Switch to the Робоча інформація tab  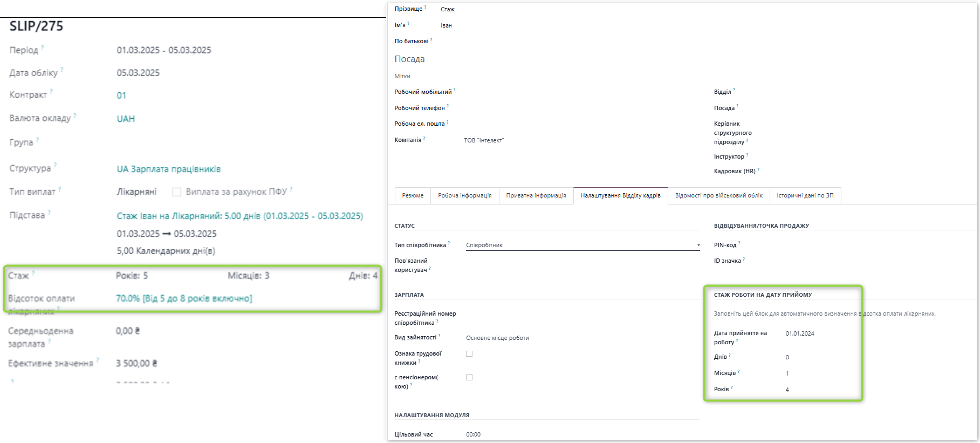tap(464, 196)
